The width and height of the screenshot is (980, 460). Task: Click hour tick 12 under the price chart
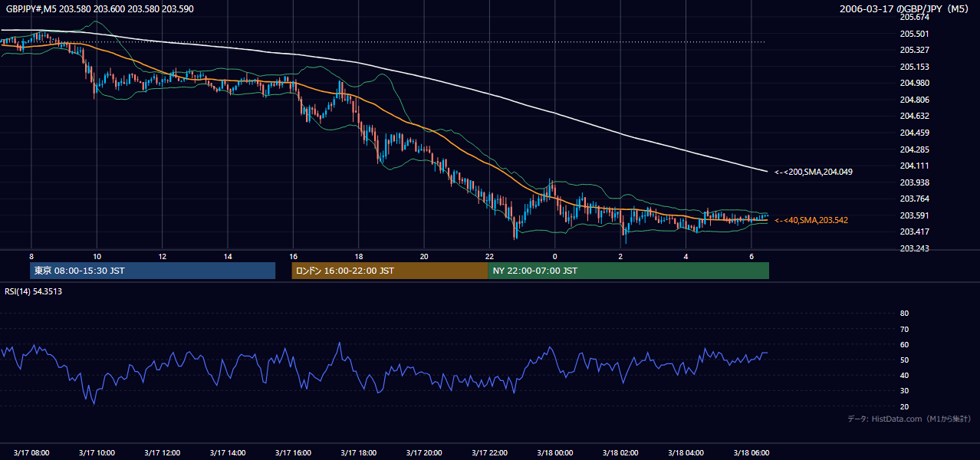pyautogui.click(x=162, y=256)
